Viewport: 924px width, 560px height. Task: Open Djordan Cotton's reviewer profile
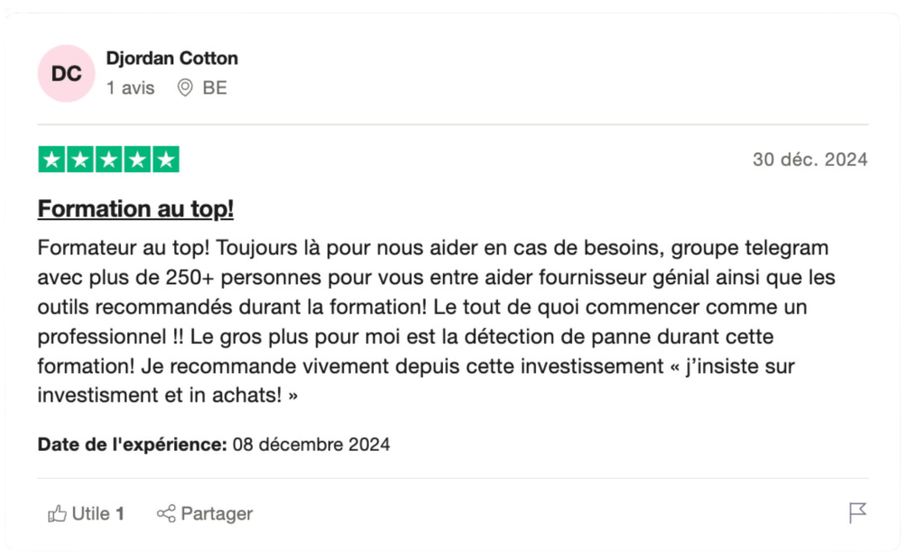coord(171,59)
